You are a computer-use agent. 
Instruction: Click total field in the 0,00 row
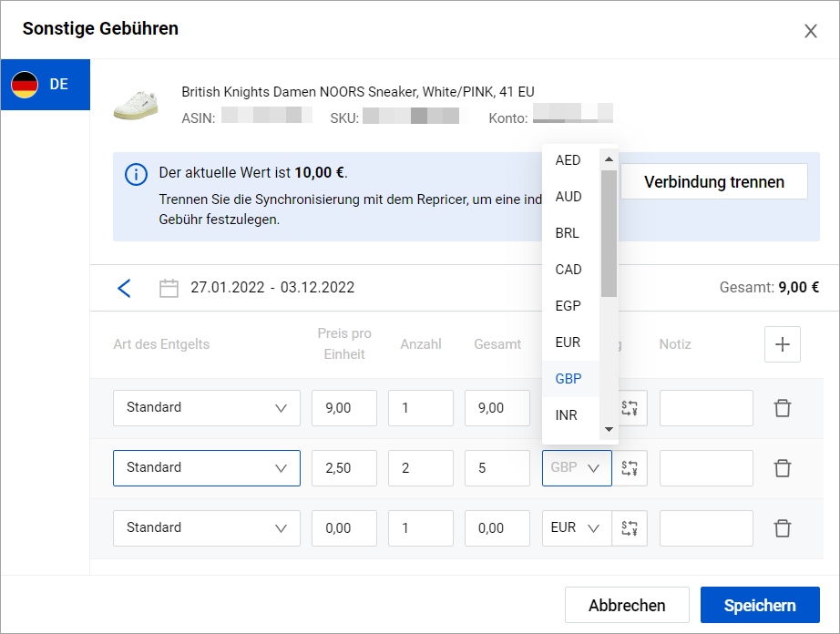point(497,528)
